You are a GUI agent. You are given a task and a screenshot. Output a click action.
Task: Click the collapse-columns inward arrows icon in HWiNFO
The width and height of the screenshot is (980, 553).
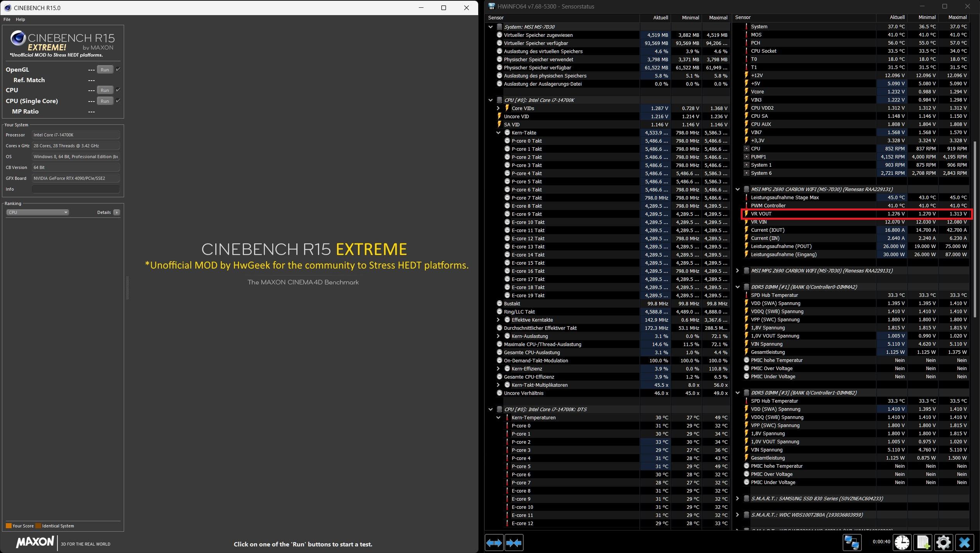point(514,543)
